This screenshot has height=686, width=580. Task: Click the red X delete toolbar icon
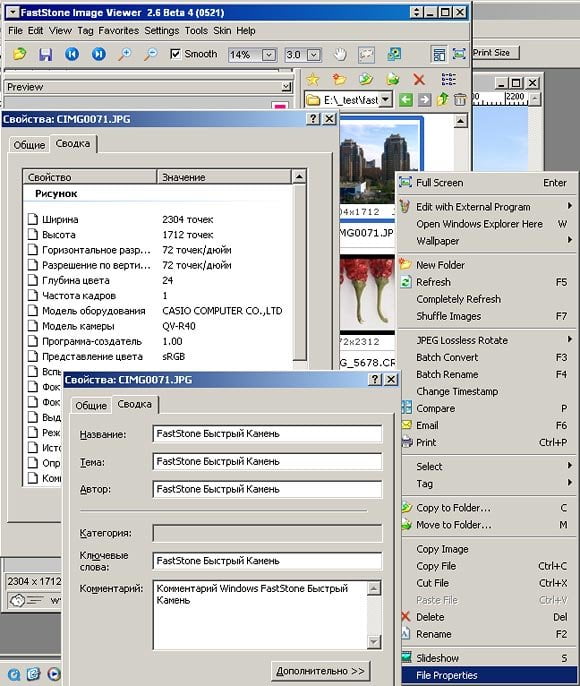(419, 79)
